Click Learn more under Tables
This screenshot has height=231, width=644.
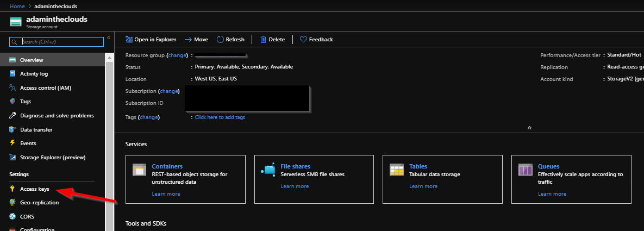coord(423,186)
